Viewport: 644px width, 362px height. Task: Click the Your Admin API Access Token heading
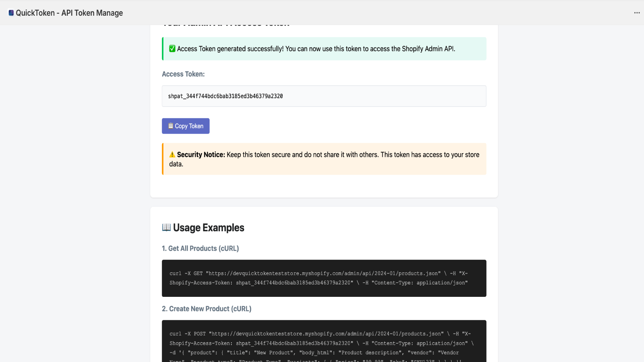click(x=225, y=23)
